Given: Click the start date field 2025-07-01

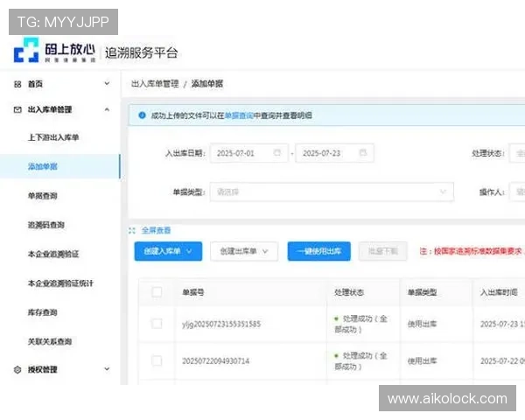Looking at the screenshot, I should [x=249, y=153].
